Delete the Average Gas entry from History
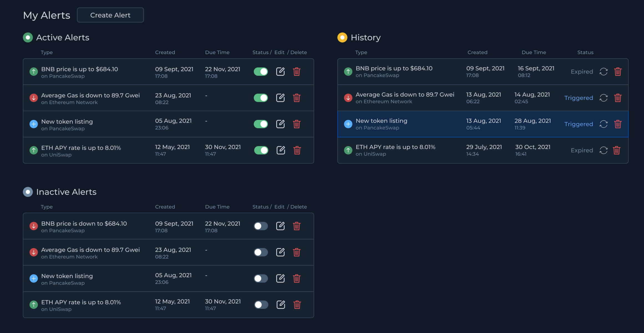This screenshot has width=644, height=333. [x=618, y=98]
